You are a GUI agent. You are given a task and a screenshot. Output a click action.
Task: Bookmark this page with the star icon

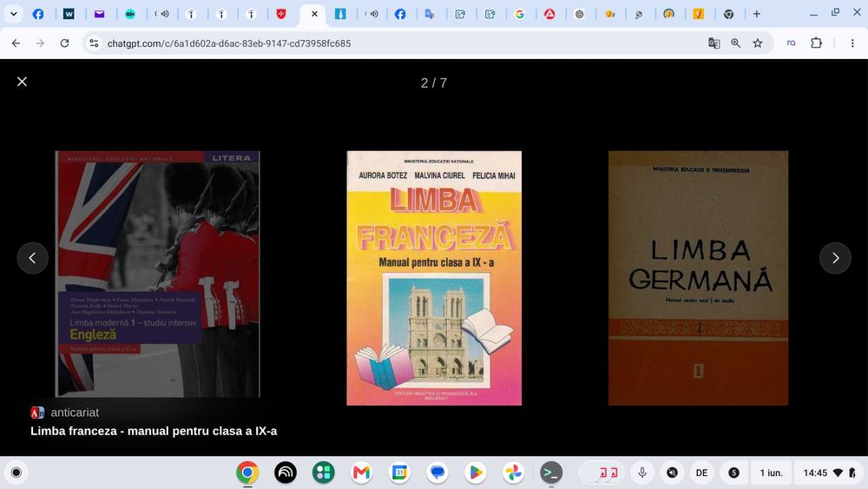coord(758,43)
